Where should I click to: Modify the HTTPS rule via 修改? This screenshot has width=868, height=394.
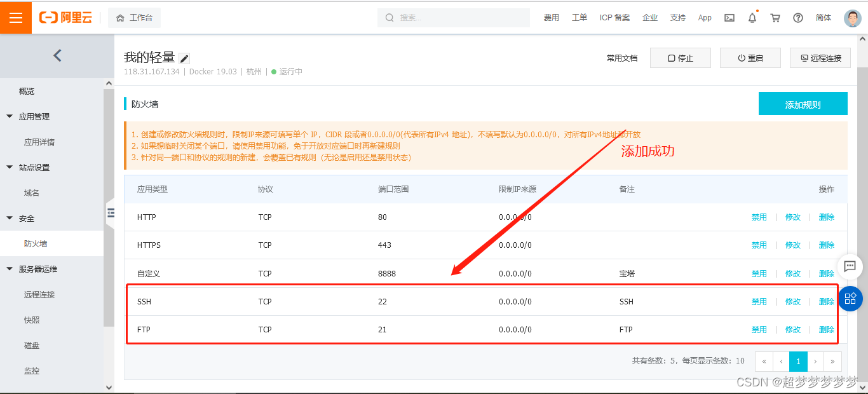coord(793,245)
